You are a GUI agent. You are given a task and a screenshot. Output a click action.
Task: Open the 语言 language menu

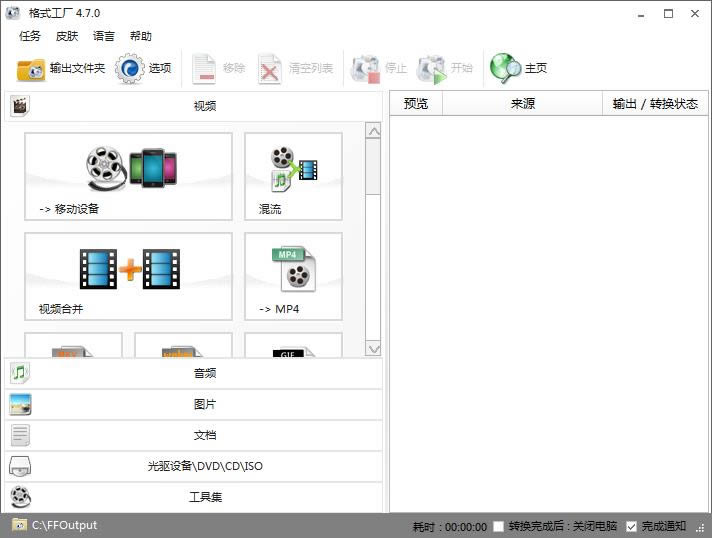(x=104, y=36)
